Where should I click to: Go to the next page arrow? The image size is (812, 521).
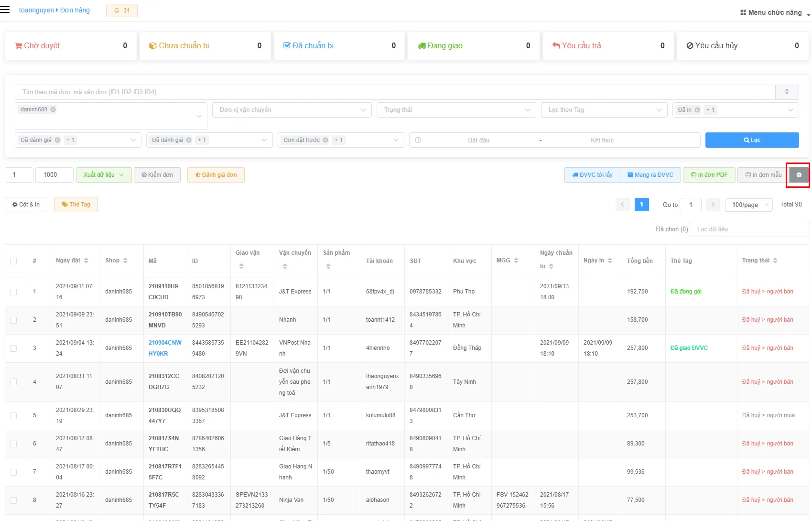pyautogui.click(x=713, y=205)
